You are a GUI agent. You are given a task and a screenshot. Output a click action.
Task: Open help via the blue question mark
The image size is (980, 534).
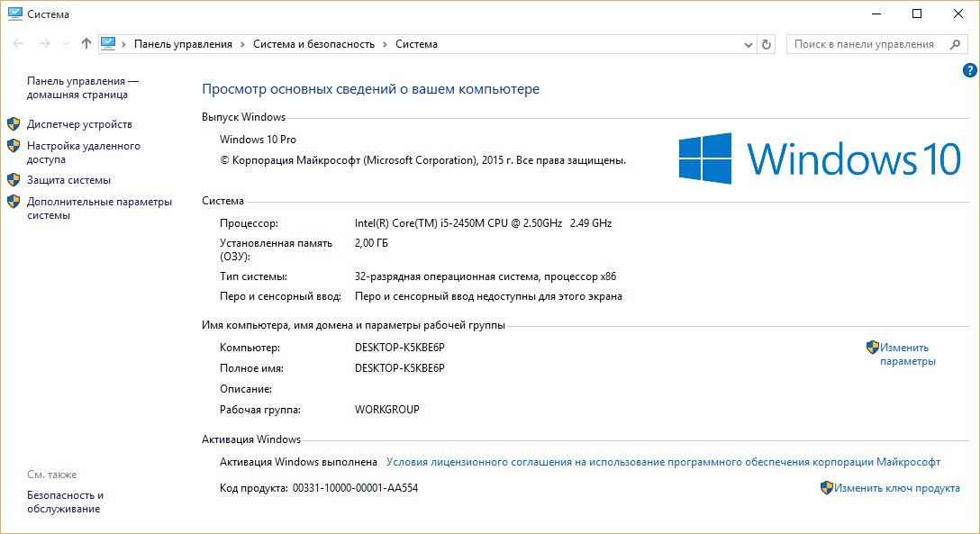pyautogui.click(x=969, y=69)
